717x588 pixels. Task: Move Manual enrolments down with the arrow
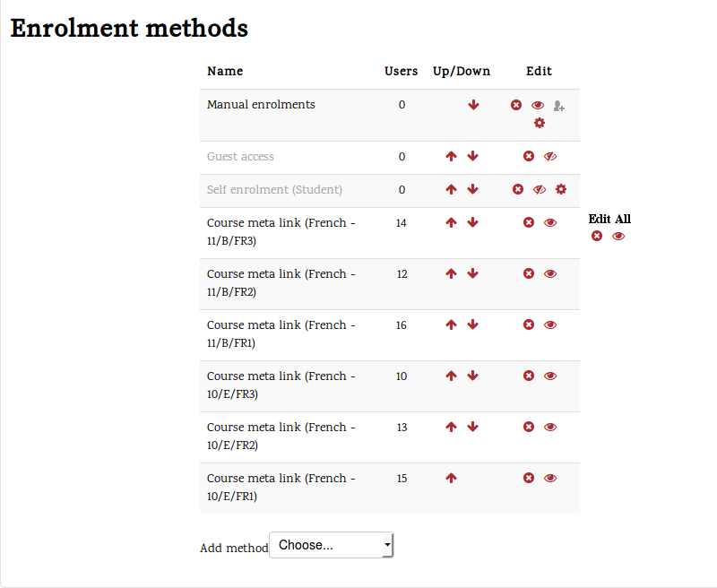473,105
